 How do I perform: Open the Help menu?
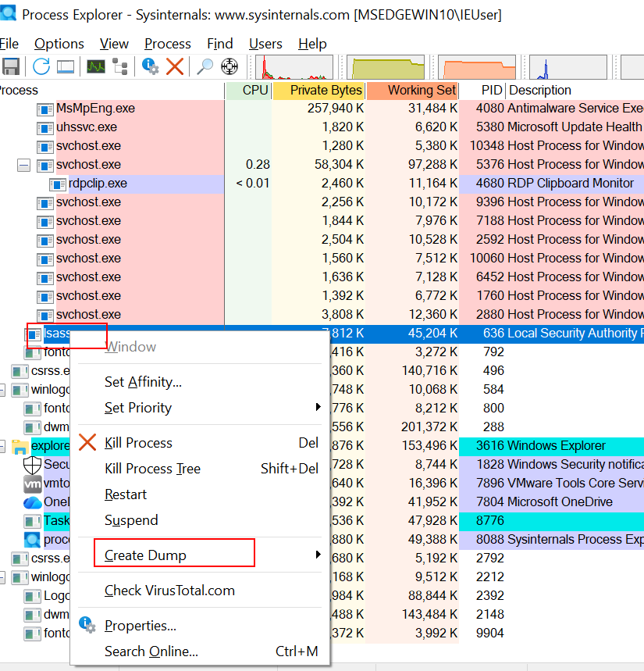click(312, 44)
